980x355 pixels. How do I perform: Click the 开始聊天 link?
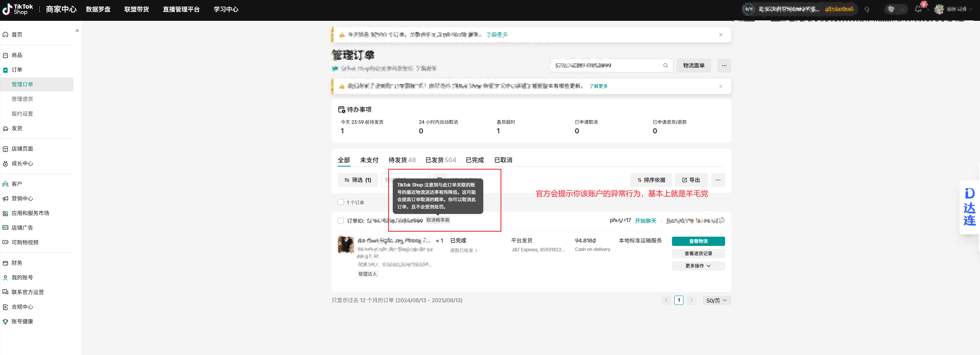tap(646, 220)
